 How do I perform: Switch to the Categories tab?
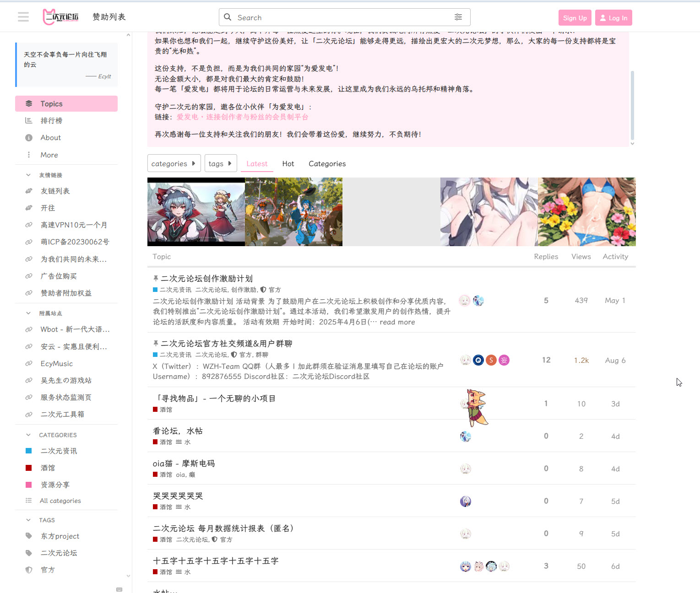[x=327, y=164]
